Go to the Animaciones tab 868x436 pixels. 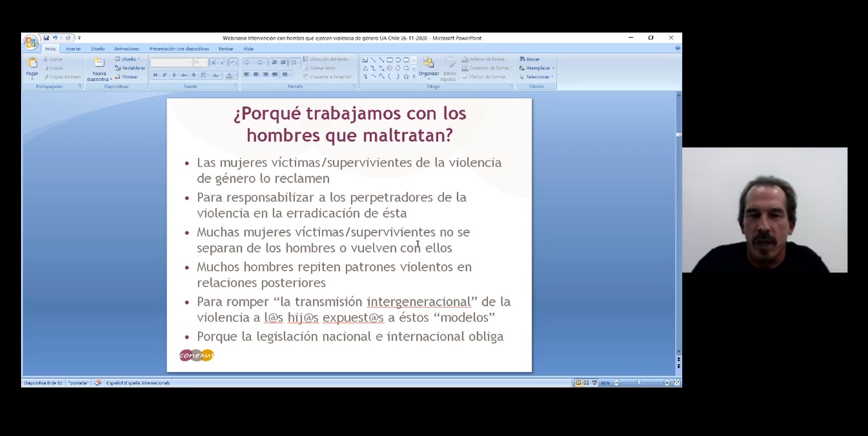tap(127, 49)
